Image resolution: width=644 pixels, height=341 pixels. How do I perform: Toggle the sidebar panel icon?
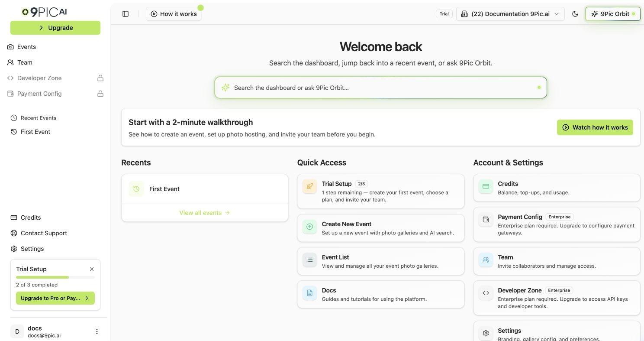point(126,14)
